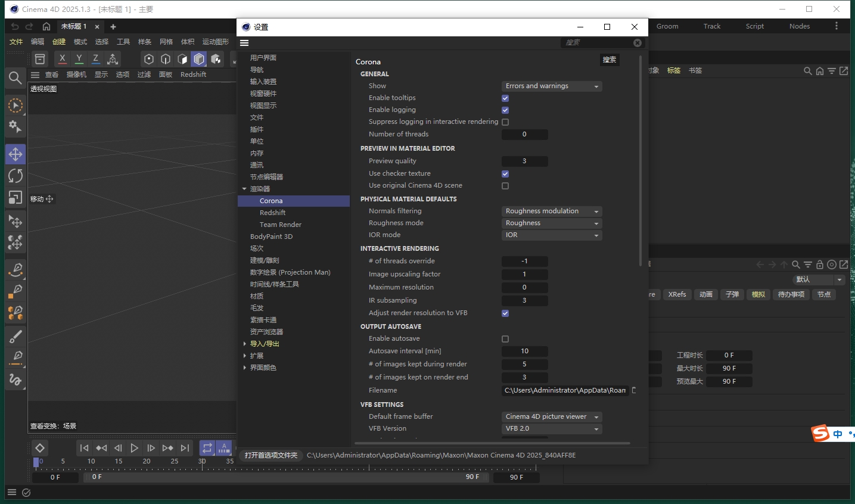
Task: Disable the Enable tooltips checkbox
Action: [505, 98]
